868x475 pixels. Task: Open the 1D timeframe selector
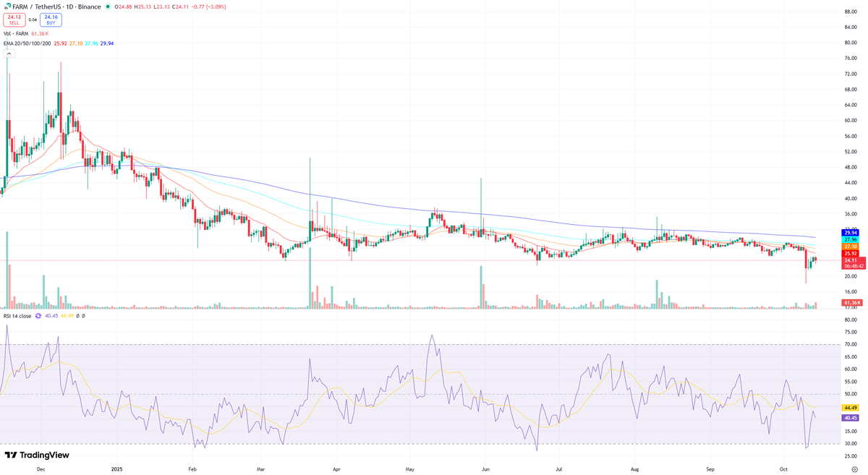tap(70, 7)
